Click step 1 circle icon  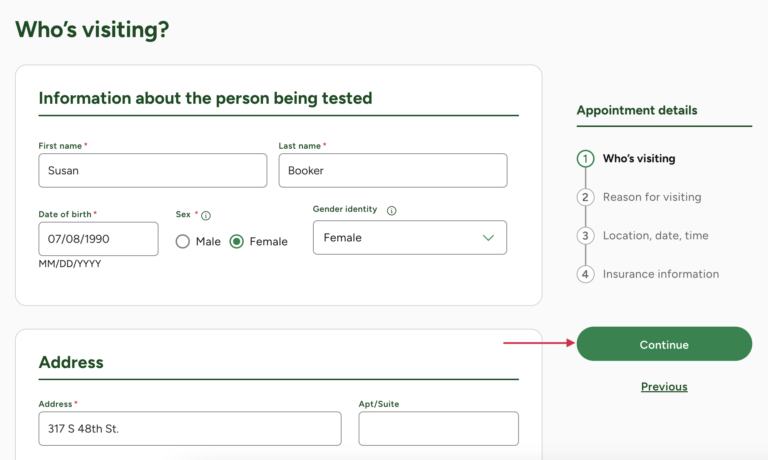(585, 158)
